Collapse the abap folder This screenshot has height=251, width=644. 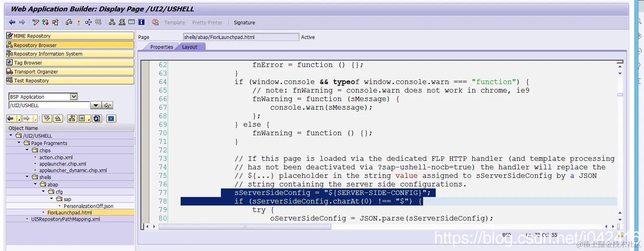click(35, 184)
